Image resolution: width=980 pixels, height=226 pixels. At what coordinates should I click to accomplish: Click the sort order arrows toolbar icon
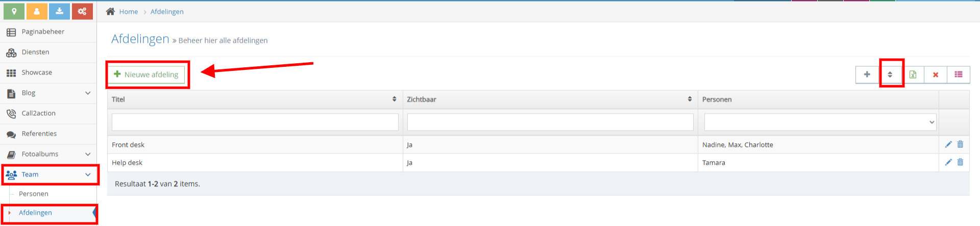click(x=890, y=74)
